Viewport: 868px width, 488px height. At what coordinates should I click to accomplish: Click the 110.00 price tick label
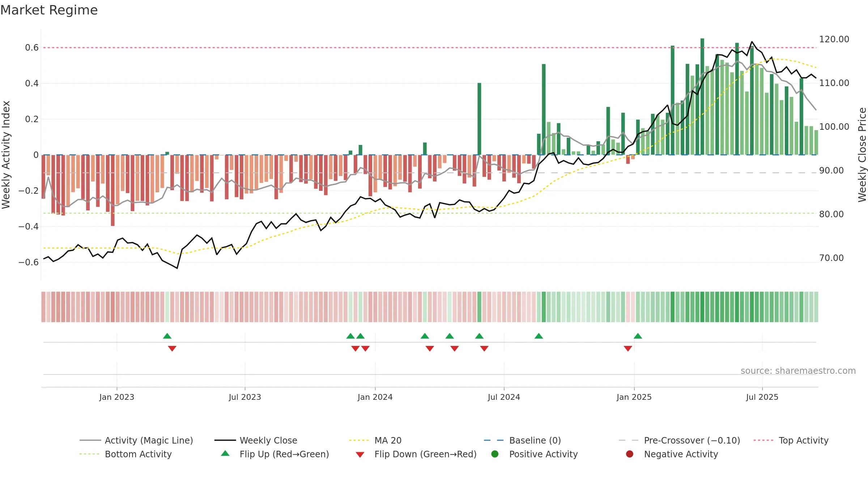click(834, 83)
